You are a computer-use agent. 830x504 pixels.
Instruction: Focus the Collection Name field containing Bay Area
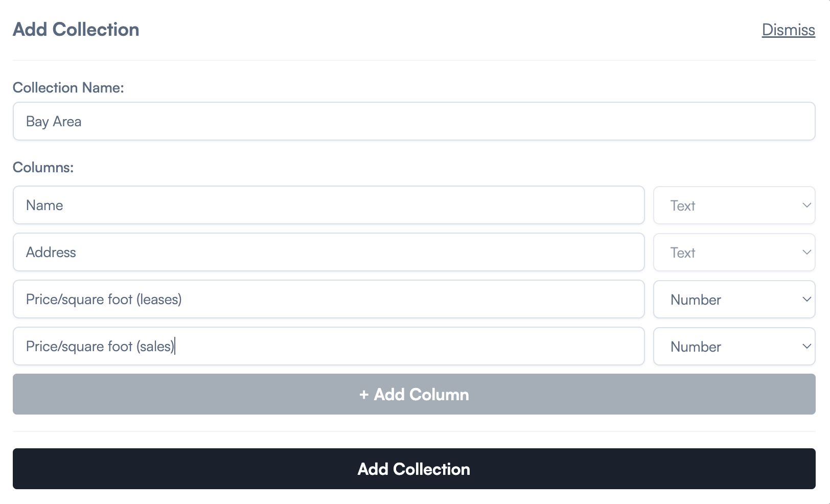point(414,122)
